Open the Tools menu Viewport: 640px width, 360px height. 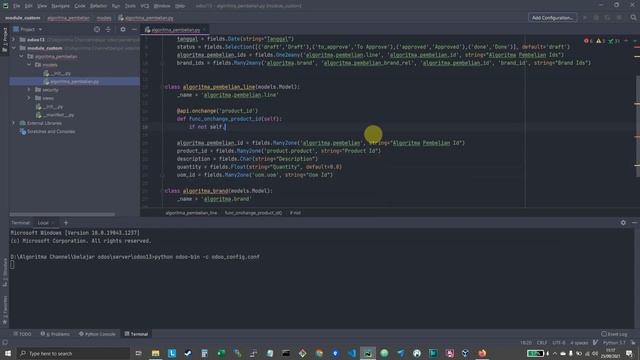point(130,6)
